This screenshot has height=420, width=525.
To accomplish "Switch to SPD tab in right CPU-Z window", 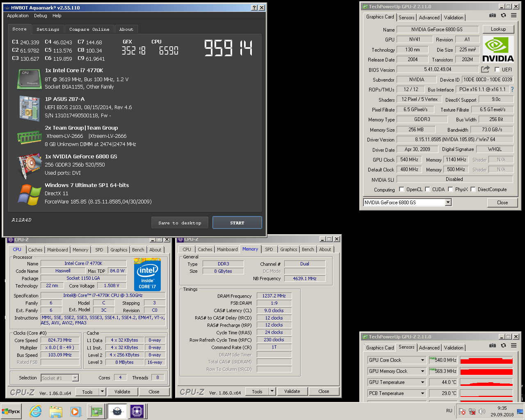I will (269, 249).
